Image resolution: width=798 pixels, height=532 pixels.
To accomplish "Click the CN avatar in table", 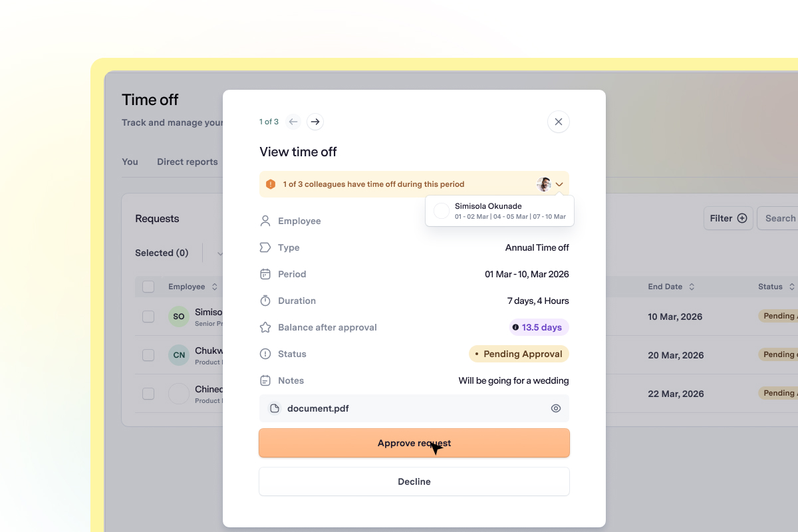I will click(x=179, y=355).
